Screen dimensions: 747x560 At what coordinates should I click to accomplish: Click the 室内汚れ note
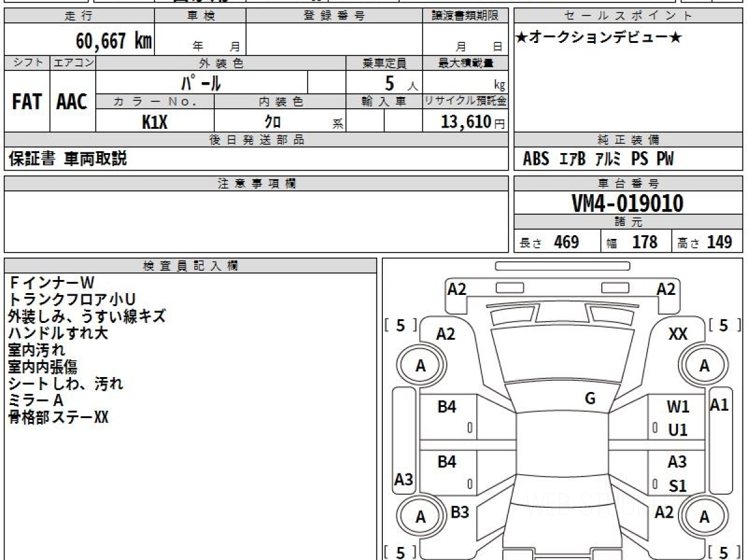(37, 350)
